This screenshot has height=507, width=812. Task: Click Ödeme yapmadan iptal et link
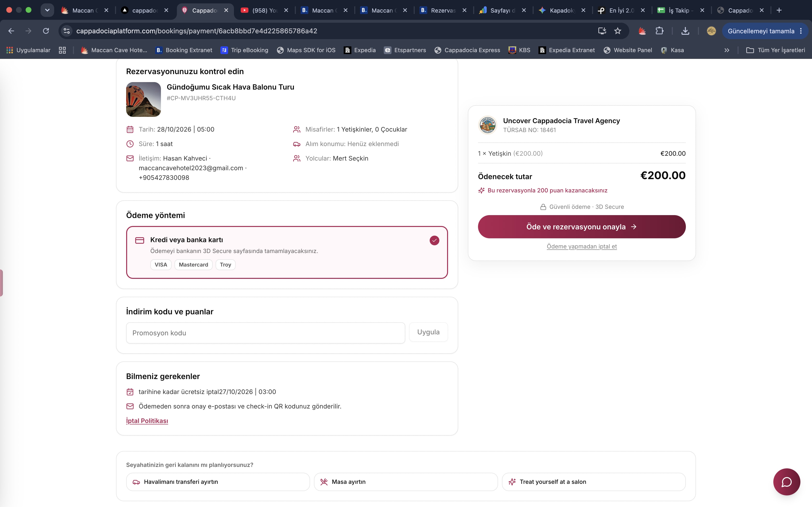581,246
